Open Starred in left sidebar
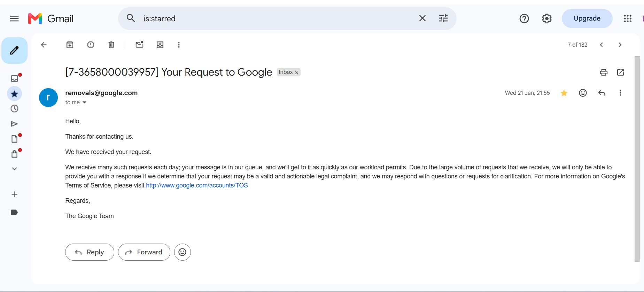644x292 pixels. point(14,94)
